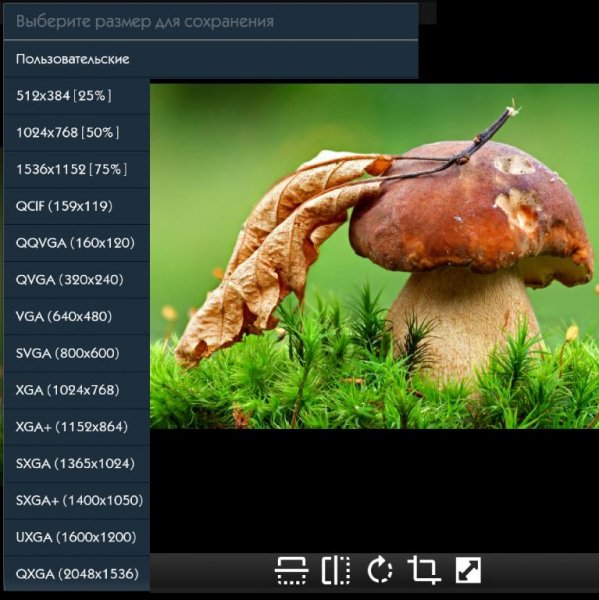The width and height of the screenshot is (599, 600).
Task: Click the flip vertical icon
Action: [x=291, y=571]
